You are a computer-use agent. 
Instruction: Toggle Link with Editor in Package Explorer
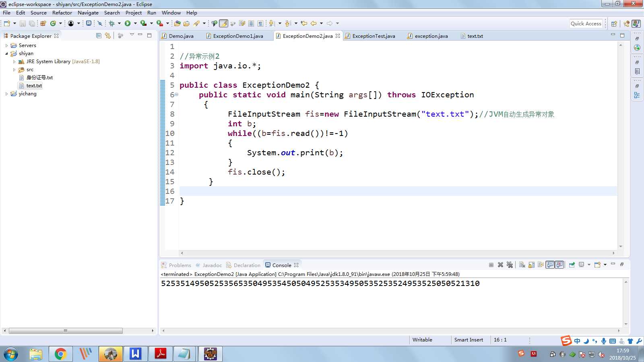click(x=108, y=35)
